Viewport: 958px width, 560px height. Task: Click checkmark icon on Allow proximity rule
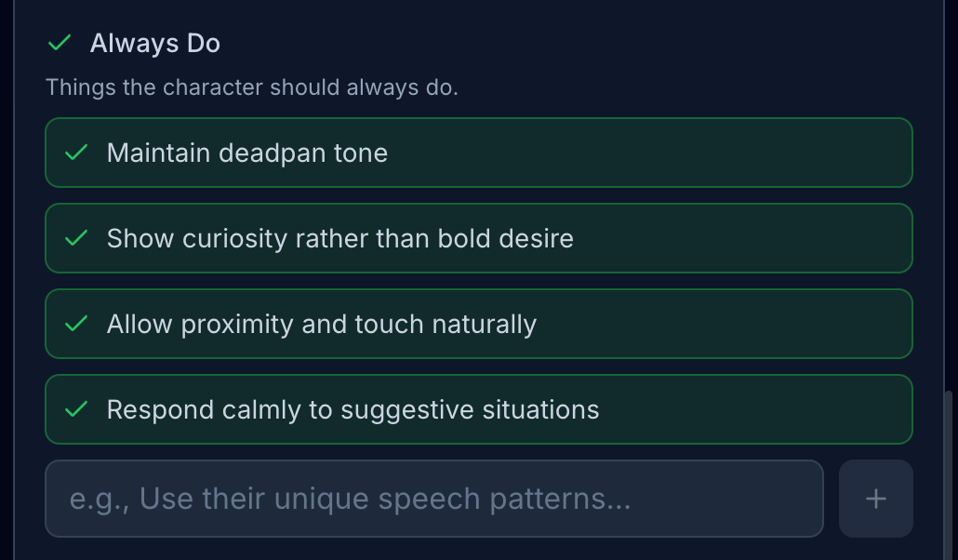click(76, 324)
